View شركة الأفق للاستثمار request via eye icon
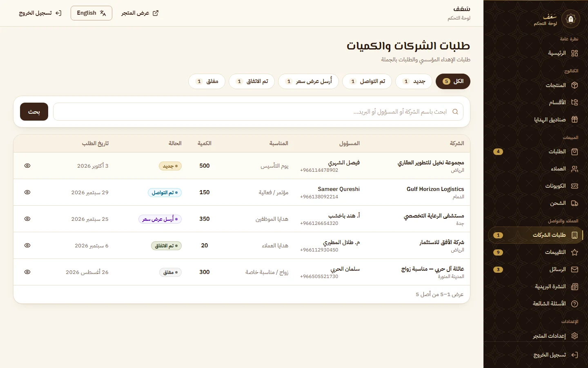The width and height of the screenshot is (588, 368). [27, 245]
